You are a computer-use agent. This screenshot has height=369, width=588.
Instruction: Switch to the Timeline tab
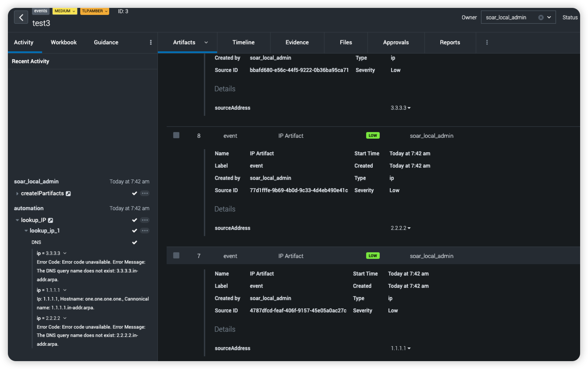tap(243, 43)
